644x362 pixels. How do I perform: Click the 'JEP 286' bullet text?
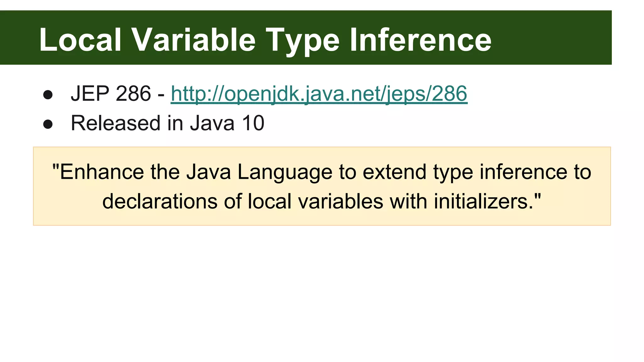click(111, 94)
